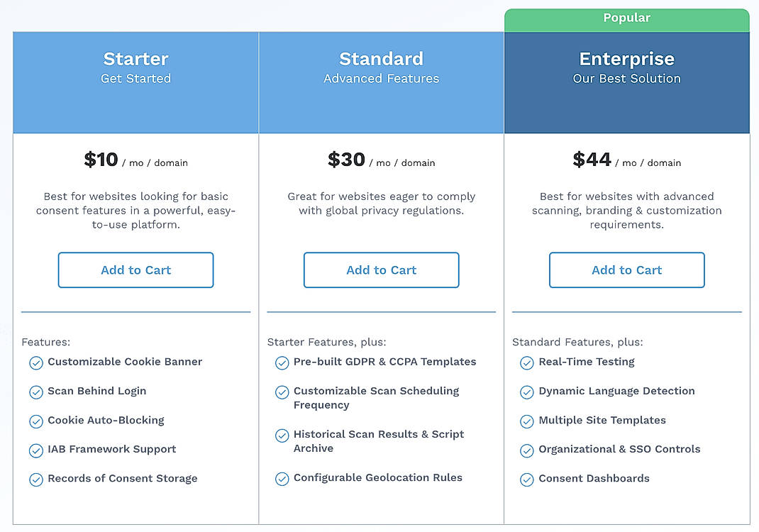
Task: Click the checkmark next to Records of Consent Storage
Action: pos(36,480)
